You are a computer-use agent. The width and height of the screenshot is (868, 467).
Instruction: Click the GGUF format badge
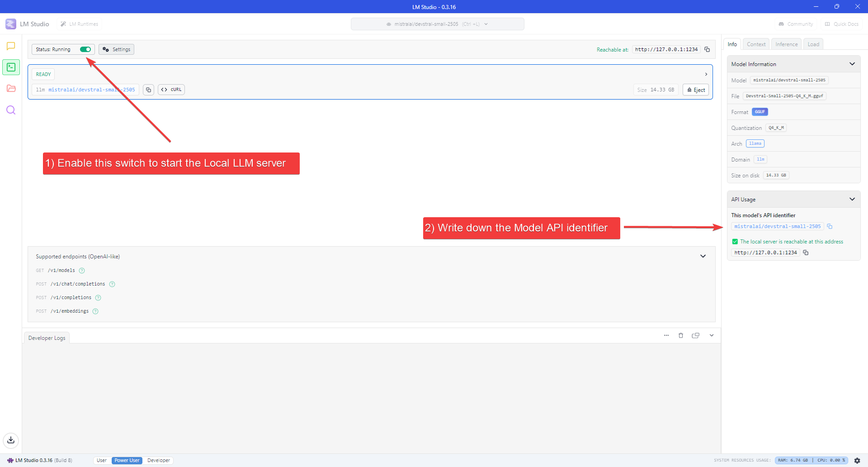[760, 112]
